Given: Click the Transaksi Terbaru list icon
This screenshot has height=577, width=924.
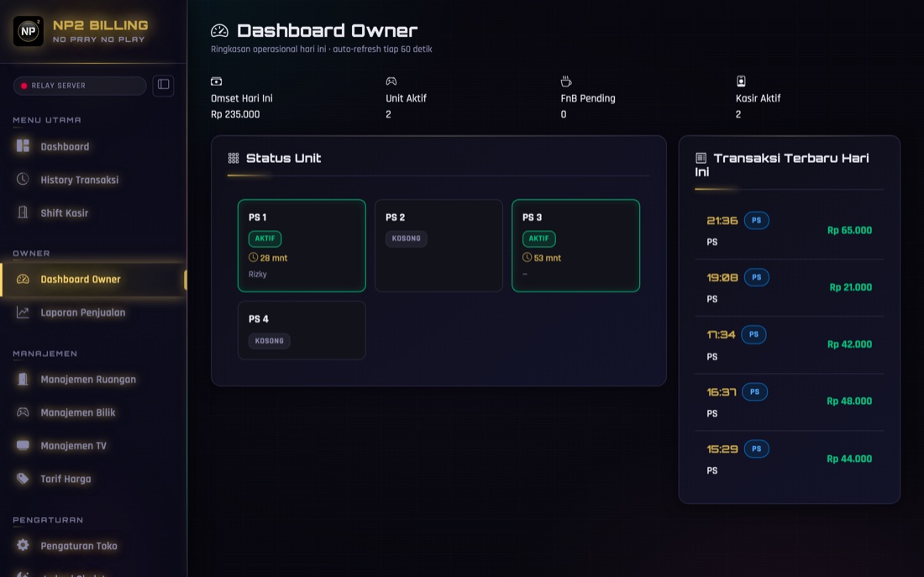Looking at the screenshot, I should [x=701, y=158].
